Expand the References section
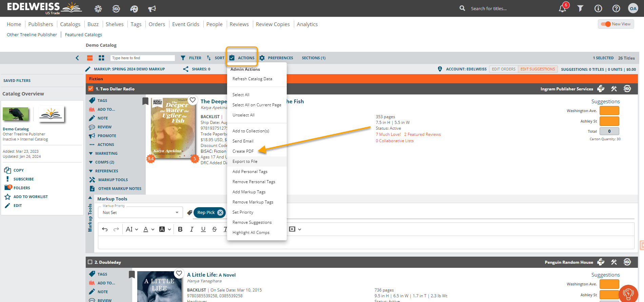The width and height of the screenshot is (644, 302). click(x=104, y=171)
